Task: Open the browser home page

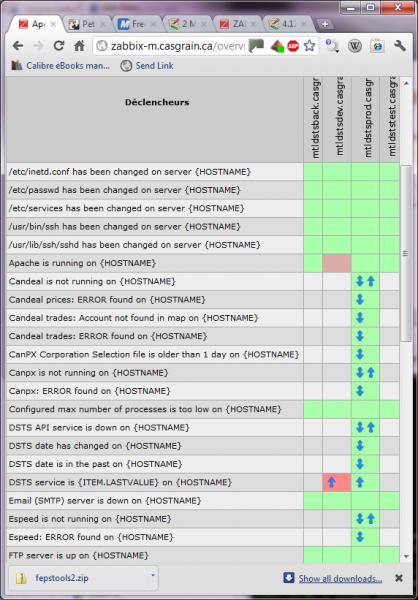Action: (79, 46)
